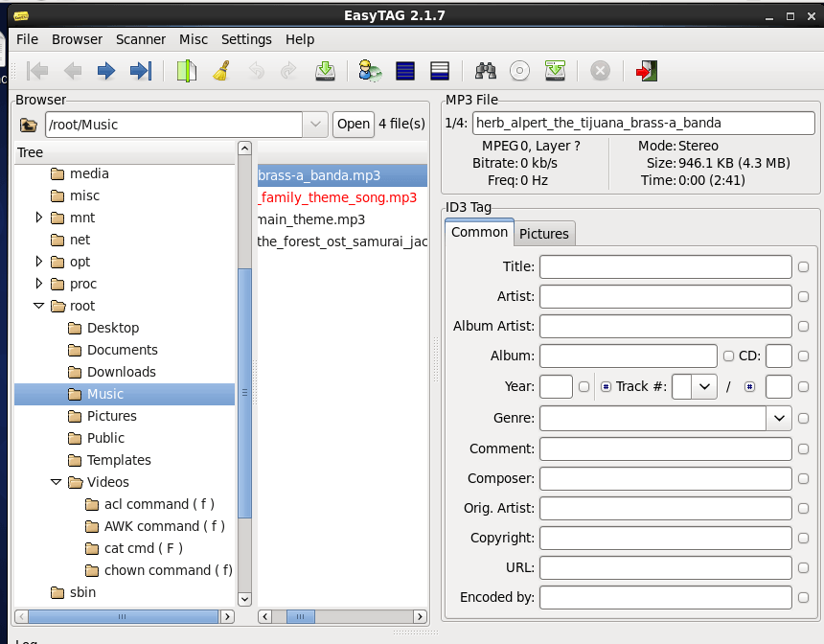Expand the opt folder
This screenshot has width=824, height=644.
click(x=38, y=262)
